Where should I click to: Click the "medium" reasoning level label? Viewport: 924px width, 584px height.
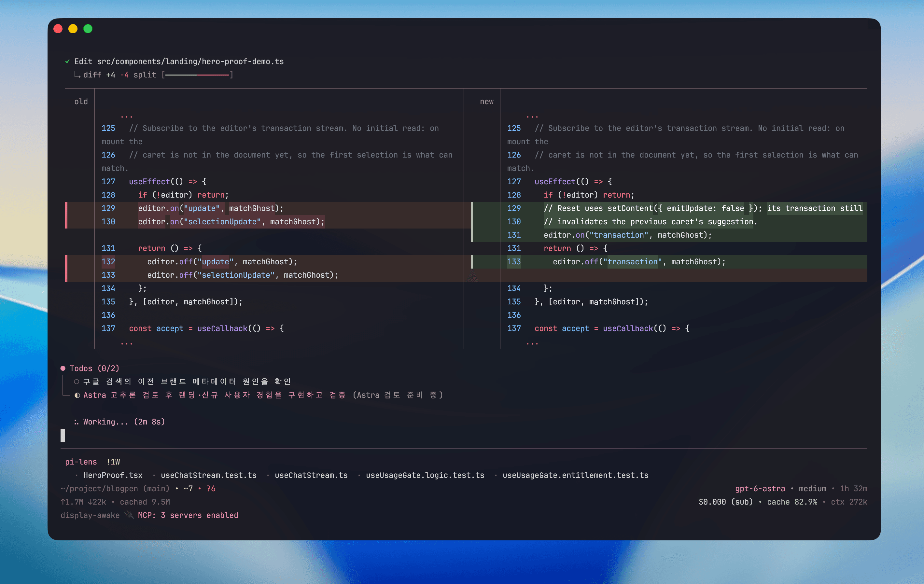click(x=812, y=489)
